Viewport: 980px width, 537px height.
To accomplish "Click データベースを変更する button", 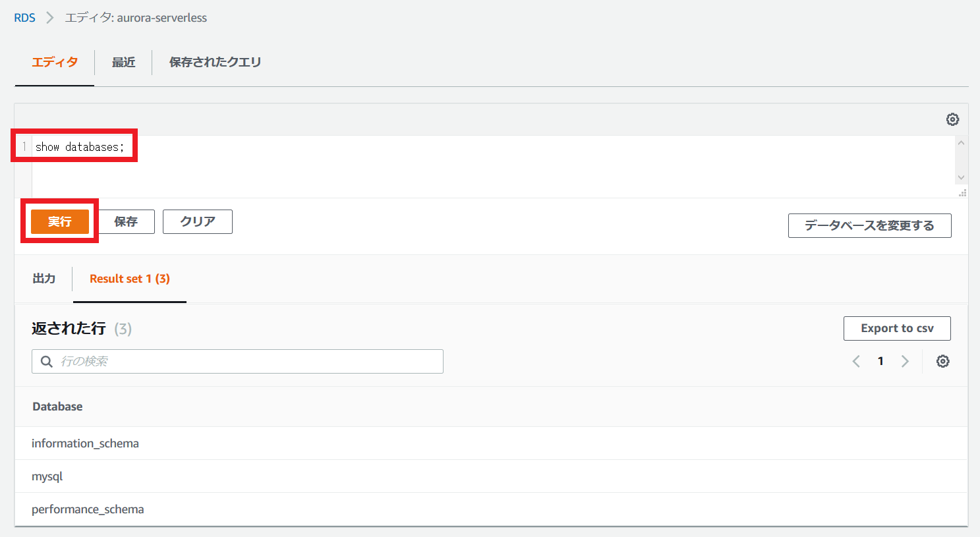I will pos(870,225).
